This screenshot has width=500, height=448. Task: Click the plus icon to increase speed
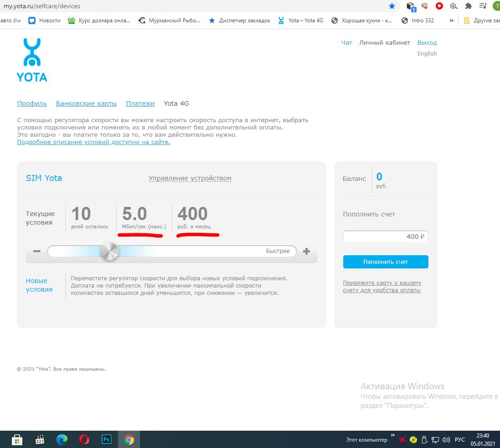(x=307, y=252)
